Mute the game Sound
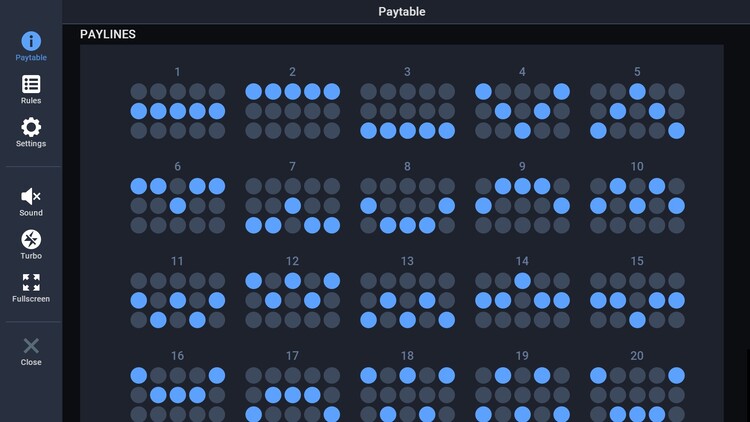Screen dimensions: 750x422 [x=31, y=197]
